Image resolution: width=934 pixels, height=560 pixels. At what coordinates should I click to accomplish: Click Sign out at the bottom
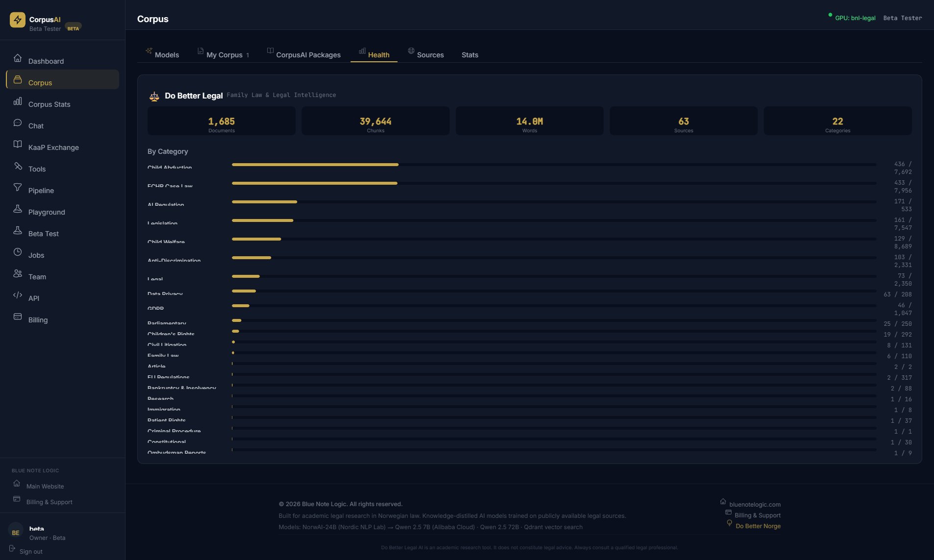30,551
